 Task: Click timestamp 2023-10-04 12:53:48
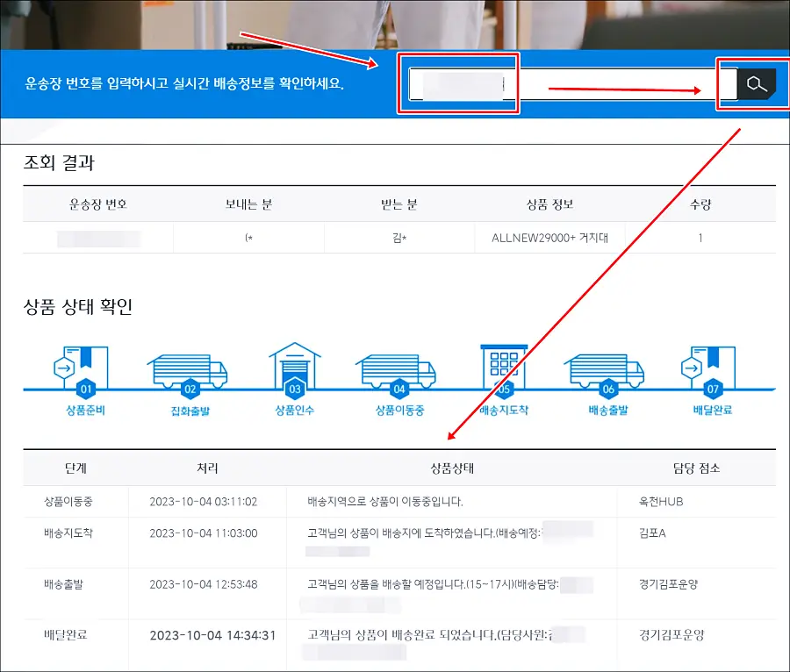click(204, 584)
